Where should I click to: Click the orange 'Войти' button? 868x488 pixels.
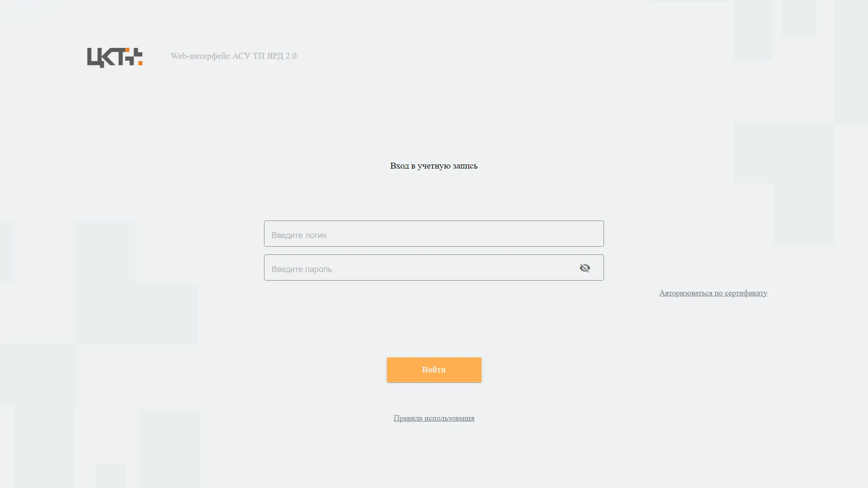pos(434,370)
